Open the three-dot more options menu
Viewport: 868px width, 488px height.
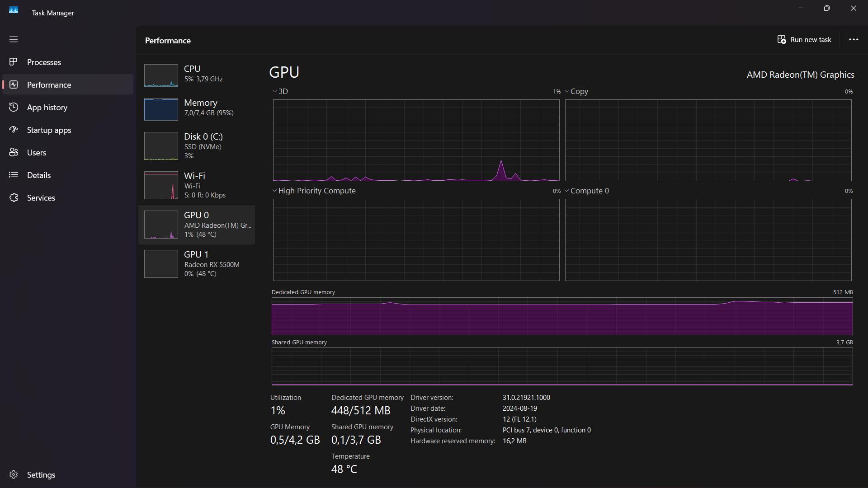click(854, 40)
